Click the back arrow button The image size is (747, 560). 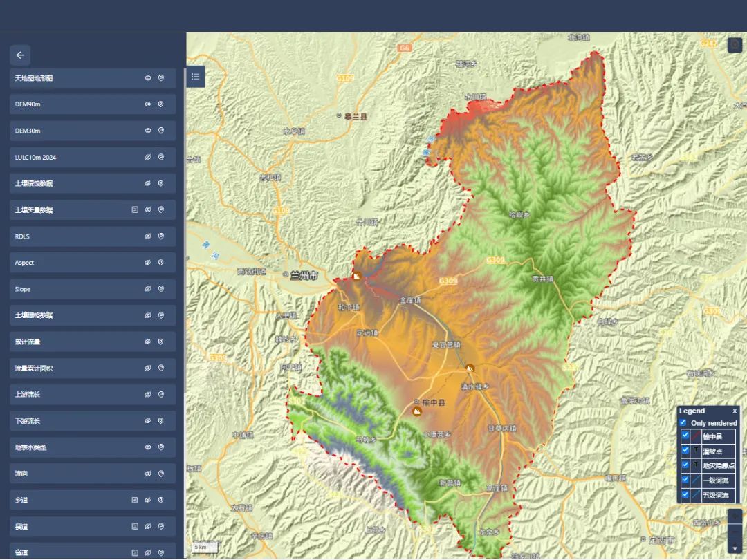20,55
